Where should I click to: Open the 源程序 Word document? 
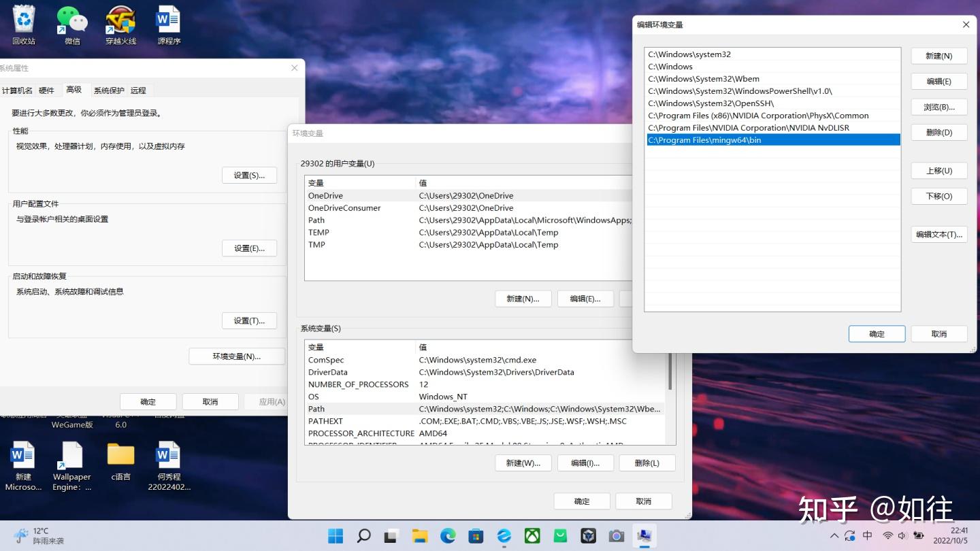tap(167, 20)
